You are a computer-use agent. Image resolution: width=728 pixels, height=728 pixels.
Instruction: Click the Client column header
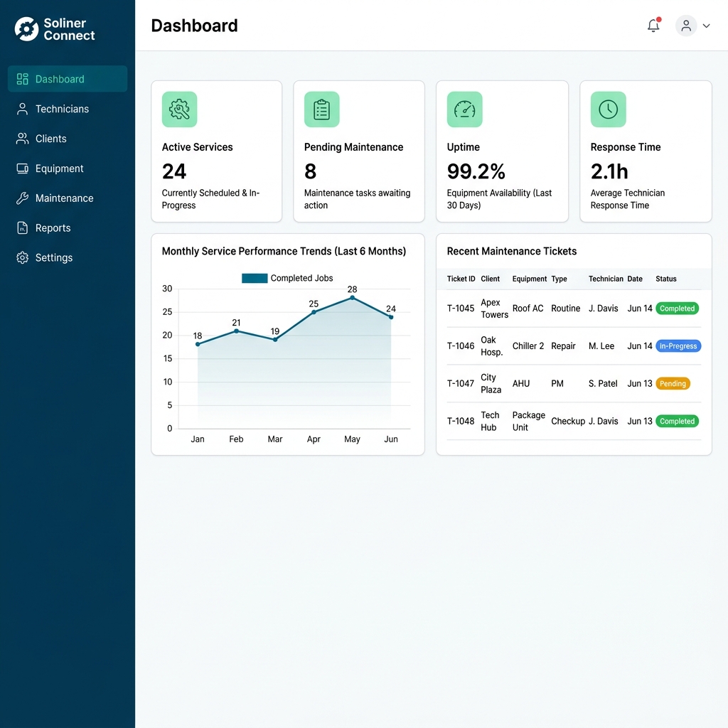click(x=491, y=279)
